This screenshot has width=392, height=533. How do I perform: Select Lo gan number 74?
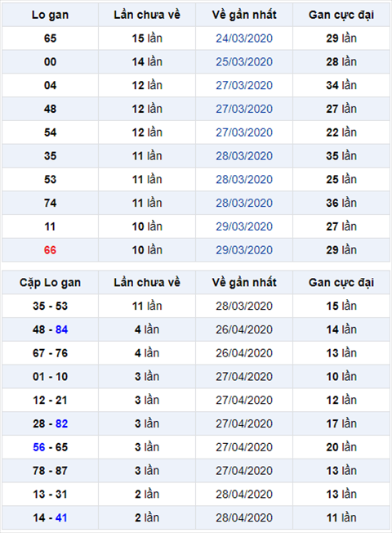[50, 203]
